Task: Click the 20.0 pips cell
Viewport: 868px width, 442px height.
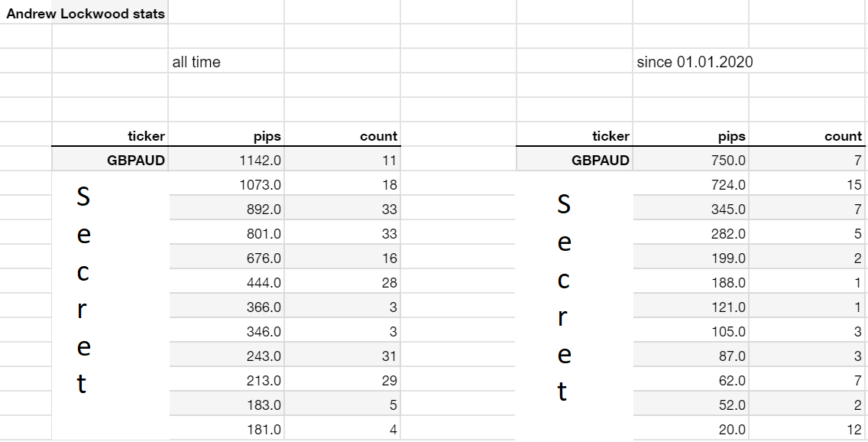Action: 691,429
